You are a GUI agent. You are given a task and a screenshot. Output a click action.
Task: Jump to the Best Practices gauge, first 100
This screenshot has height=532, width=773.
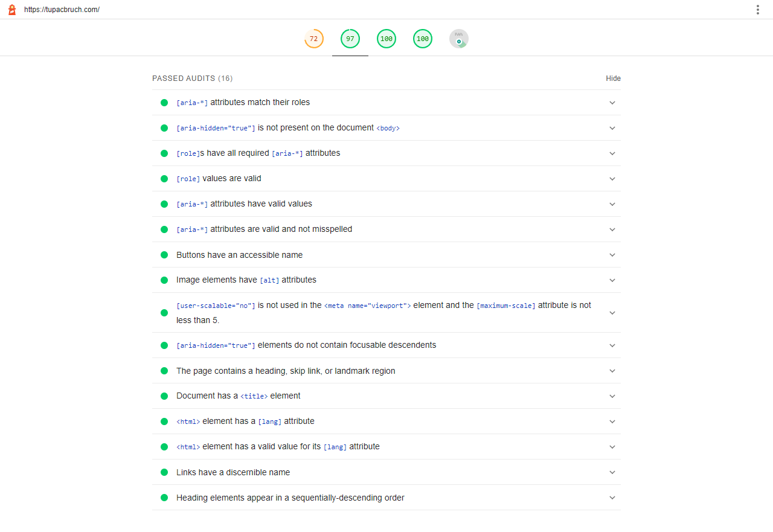[386, 39]
